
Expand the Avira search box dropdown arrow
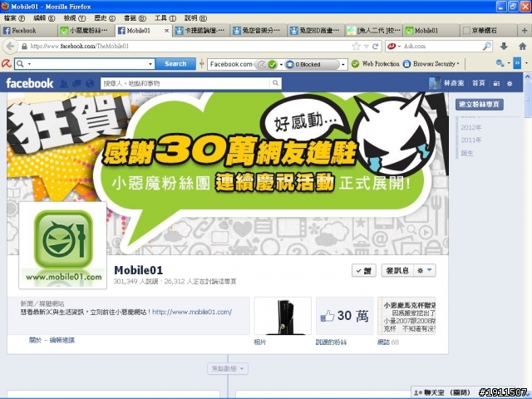150,64
